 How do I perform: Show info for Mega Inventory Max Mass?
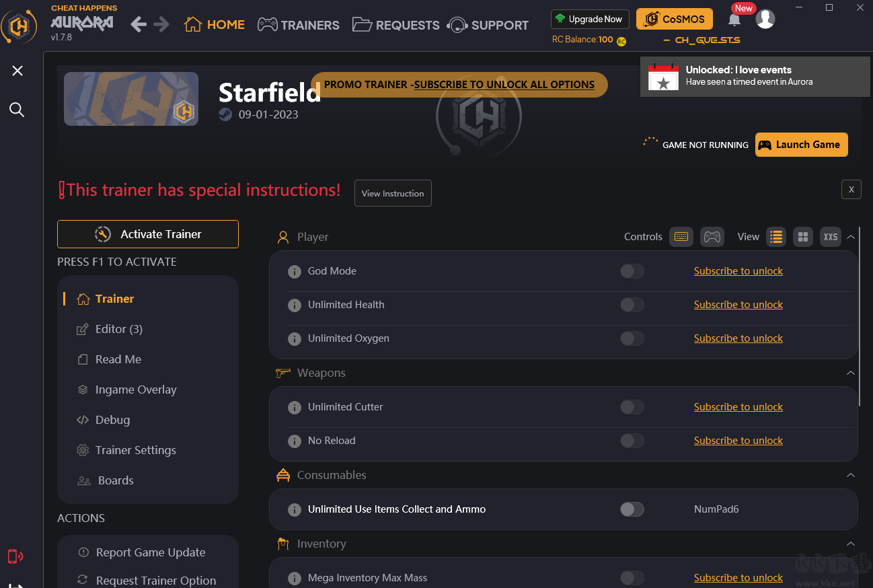[294, 579]
